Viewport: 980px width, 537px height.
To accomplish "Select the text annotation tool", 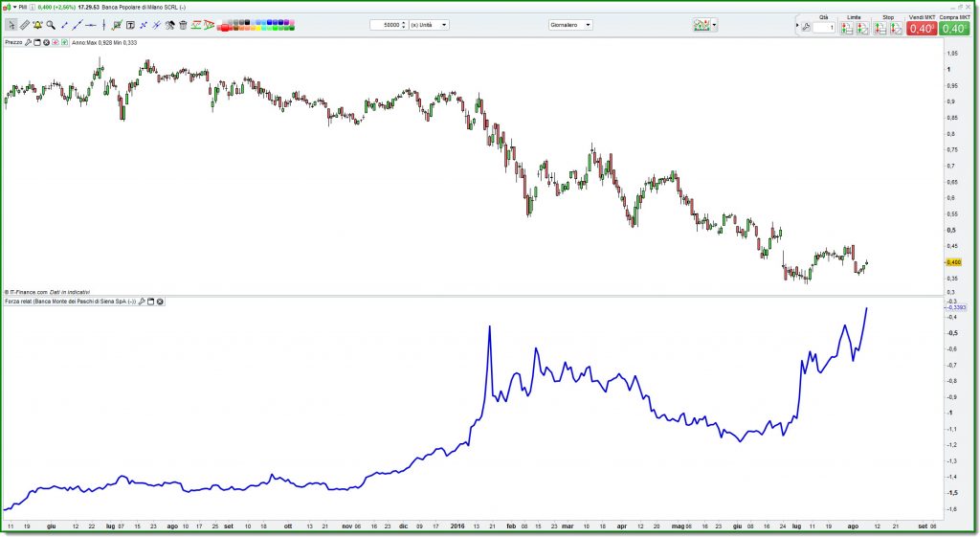I will [x=130, y=25].
